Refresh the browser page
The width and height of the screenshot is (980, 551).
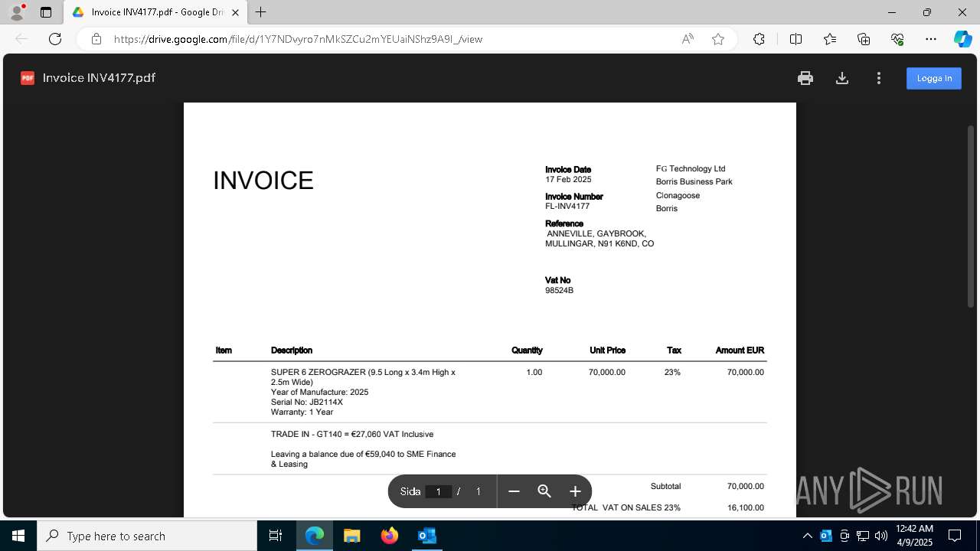pos(55,39)
